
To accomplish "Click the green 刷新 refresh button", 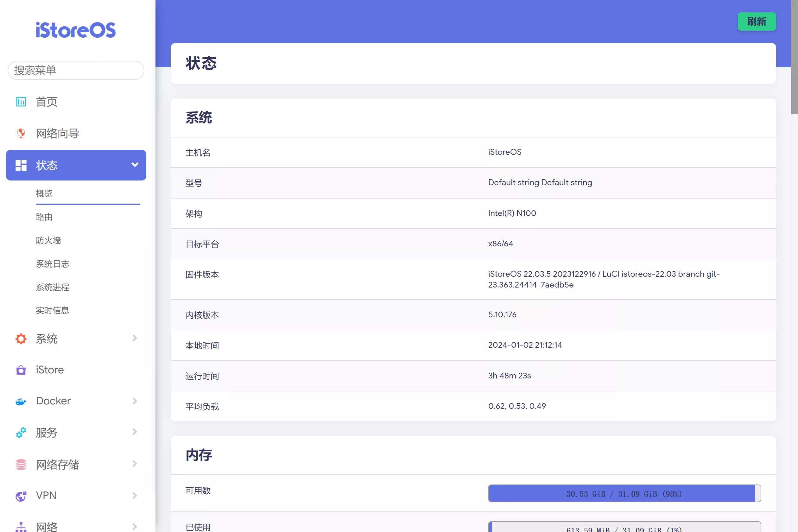I will coord(757,22).
